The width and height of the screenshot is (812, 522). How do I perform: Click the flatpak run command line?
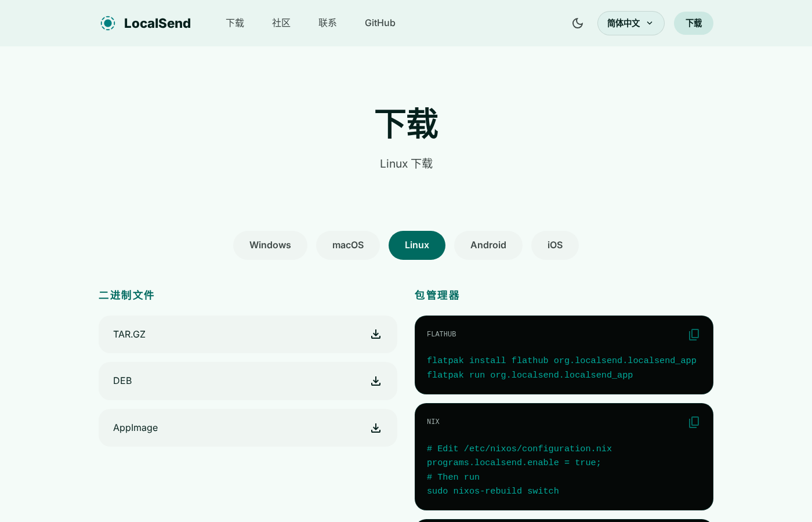[530, 375]
